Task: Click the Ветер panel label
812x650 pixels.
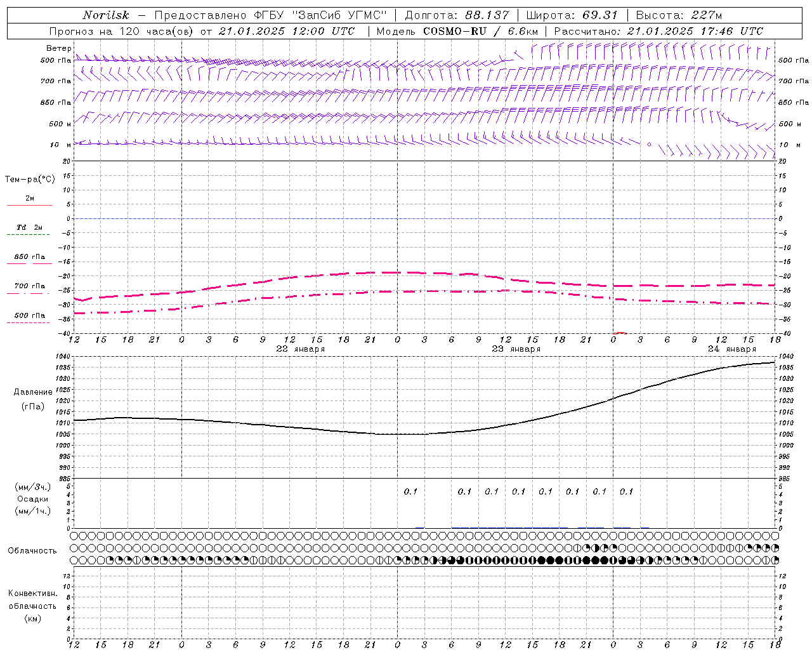Action: 58,48
